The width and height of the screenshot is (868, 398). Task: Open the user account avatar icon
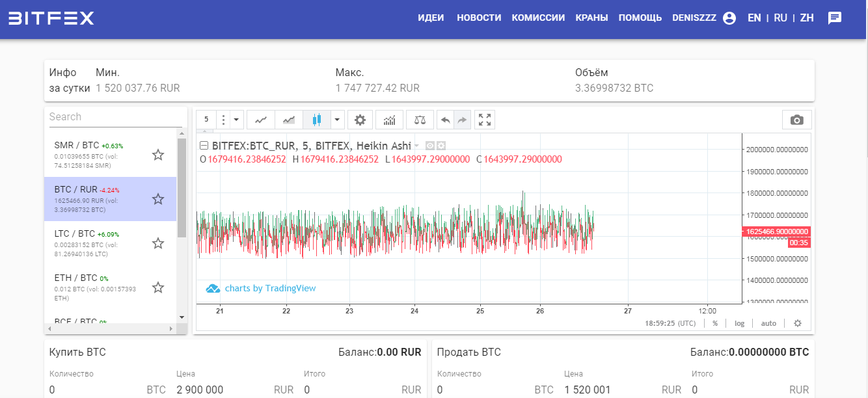729,18
